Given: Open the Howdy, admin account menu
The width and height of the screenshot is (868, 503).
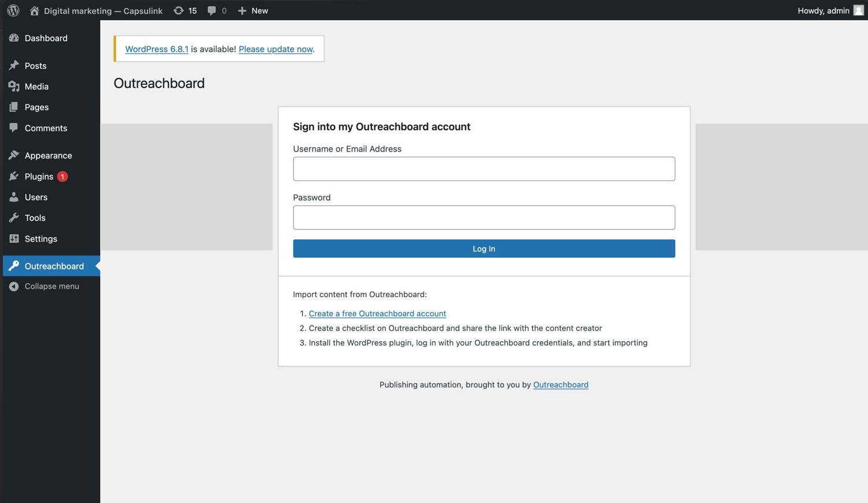Looking at the screenshot, I should point(823,10).
